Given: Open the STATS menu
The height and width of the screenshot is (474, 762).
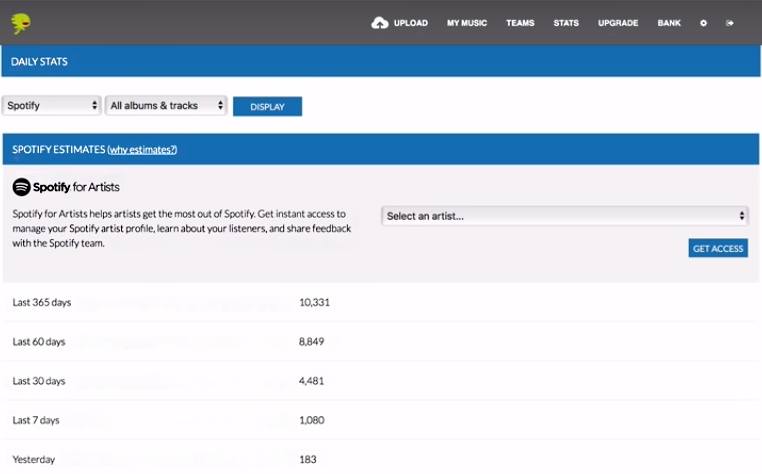Looking at the screenshot, I should 566,23.
